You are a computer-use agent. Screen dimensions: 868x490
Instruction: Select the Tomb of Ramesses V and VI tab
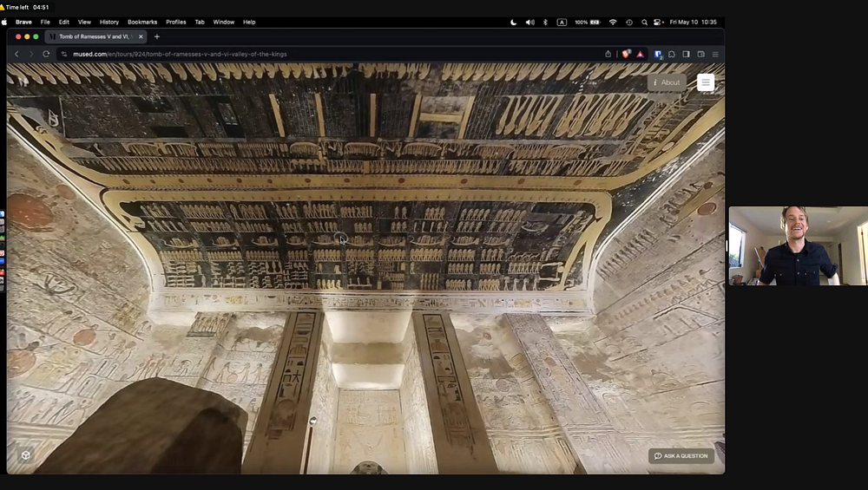95,36
